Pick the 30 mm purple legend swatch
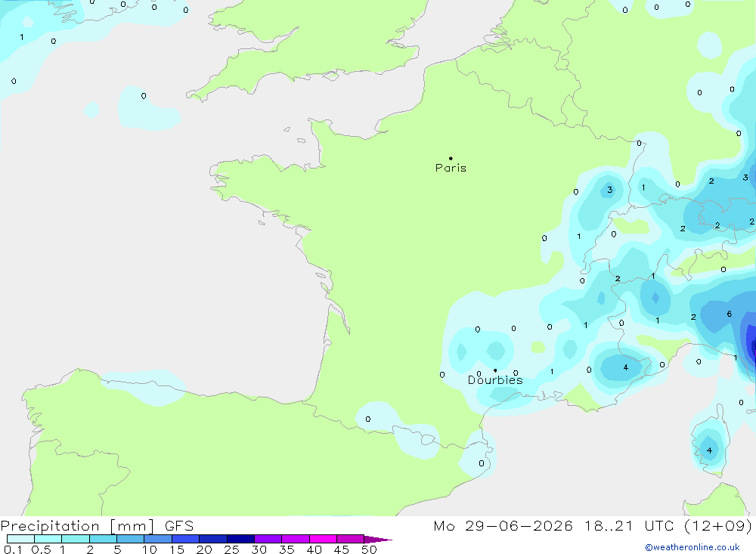This screenshot has height=554, width=756. [268, 539]
